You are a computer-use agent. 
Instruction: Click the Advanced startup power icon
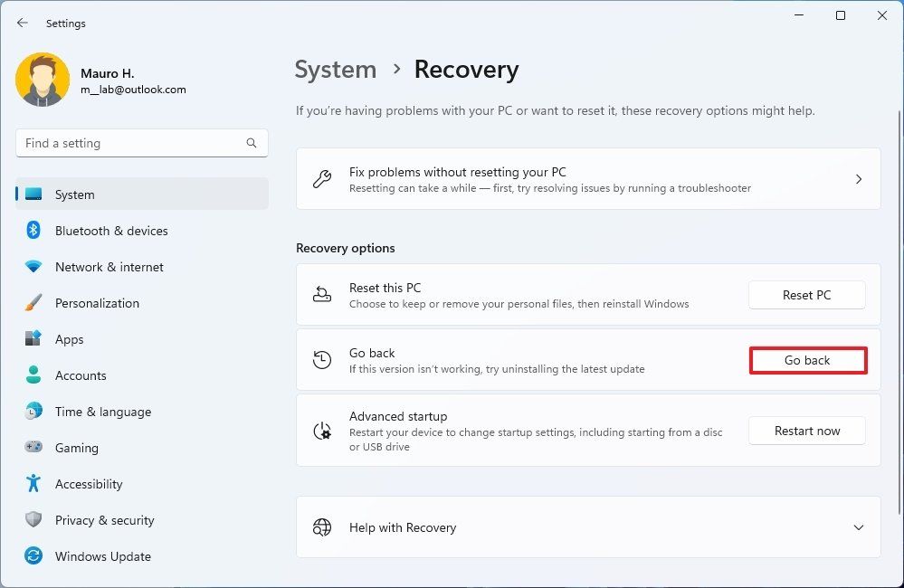322,431
